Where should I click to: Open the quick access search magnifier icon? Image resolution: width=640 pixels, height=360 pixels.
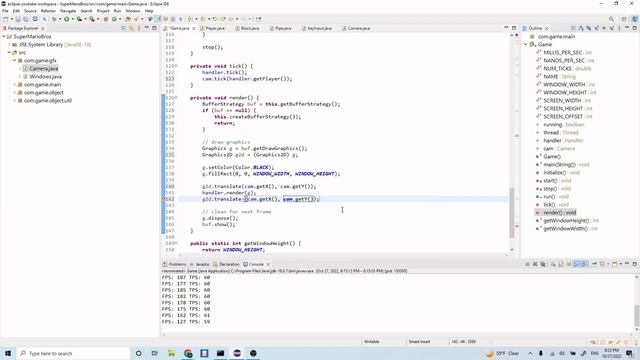pos(611,19)
